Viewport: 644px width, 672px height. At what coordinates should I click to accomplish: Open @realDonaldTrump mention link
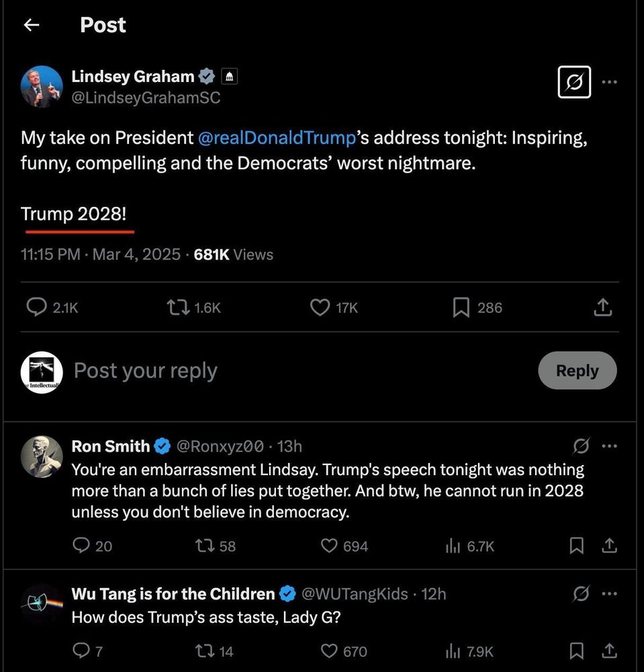point(277,138)
